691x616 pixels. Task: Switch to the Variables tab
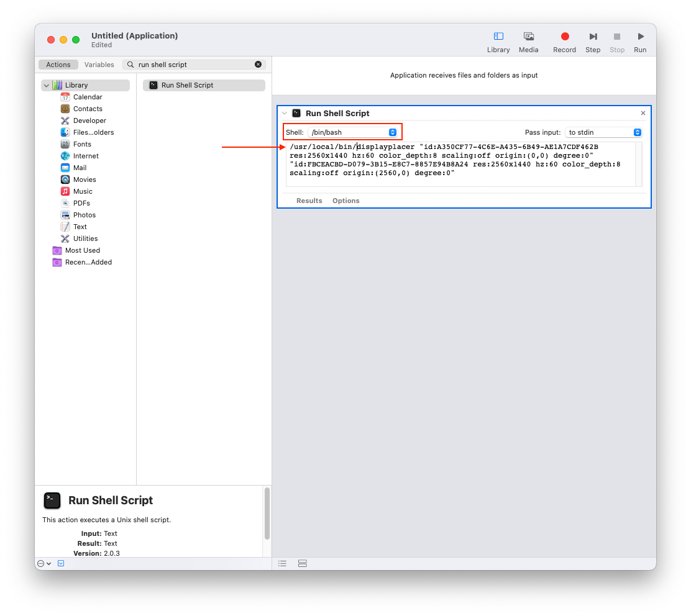click(x=99, y=65)
